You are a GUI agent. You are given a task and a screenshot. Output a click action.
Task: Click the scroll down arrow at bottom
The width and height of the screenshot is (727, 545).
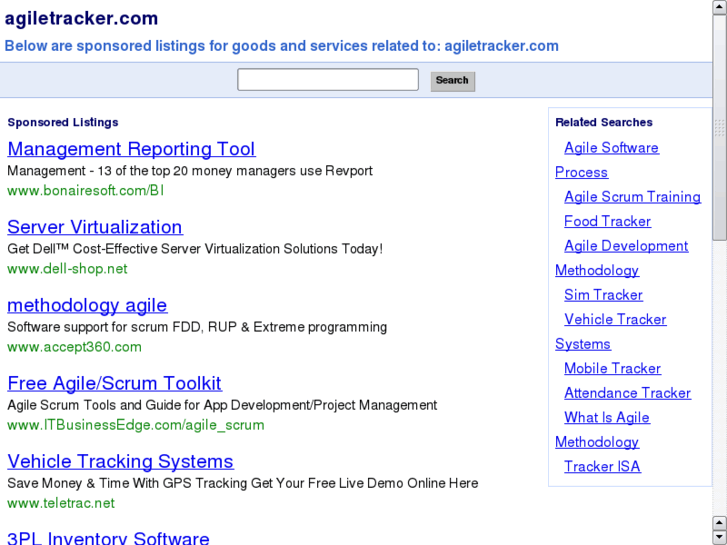point(719,537)
